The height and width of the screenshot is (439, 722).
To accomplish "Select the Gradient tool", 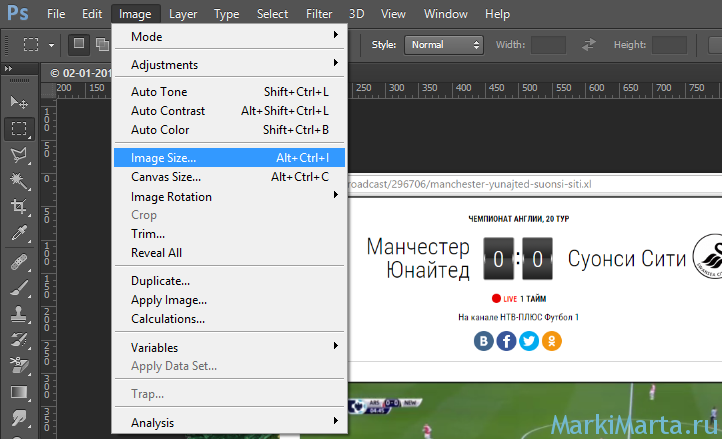I will [18, 392].
